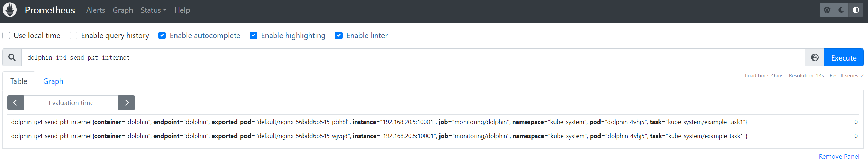868x165 pixels.
Task: Click the Prometheus flame logo
Action: 10,10
